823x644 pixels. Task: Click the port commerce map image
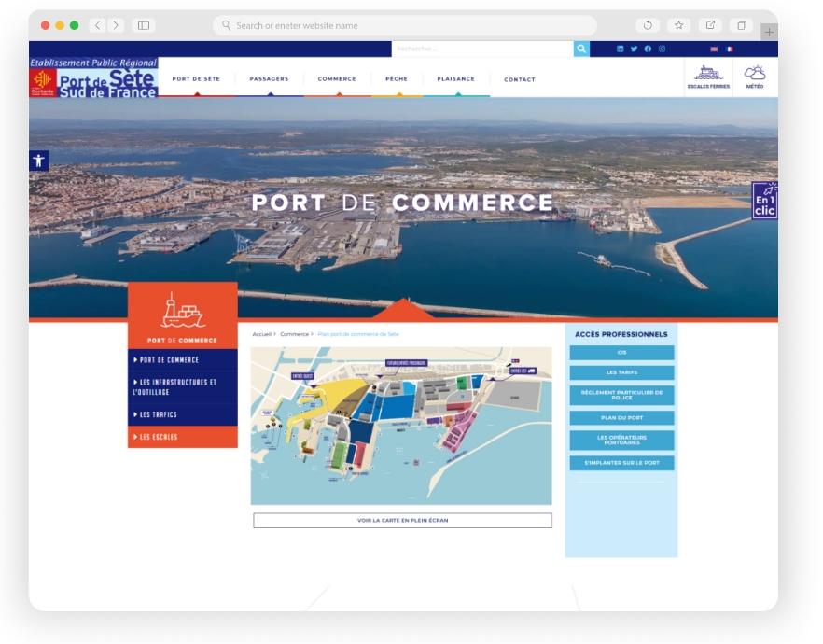(x=401, y=426)
